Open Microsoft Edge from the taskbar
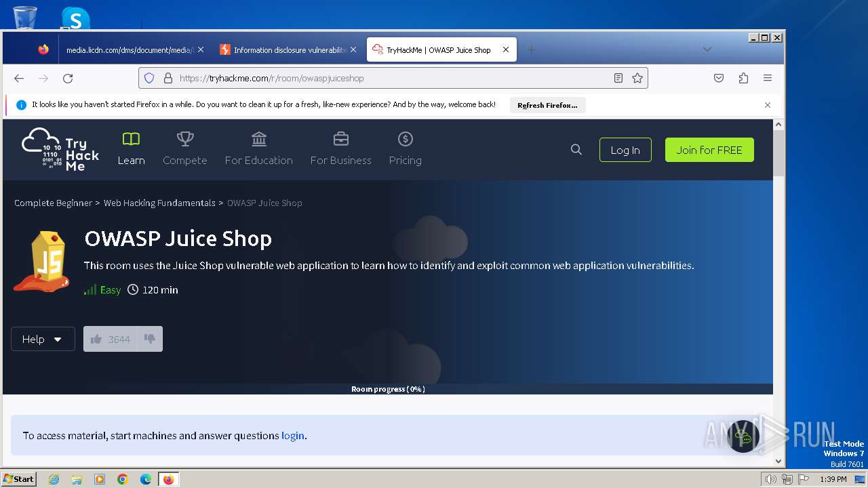The image size is (868, 488). [x=146, y=479]
